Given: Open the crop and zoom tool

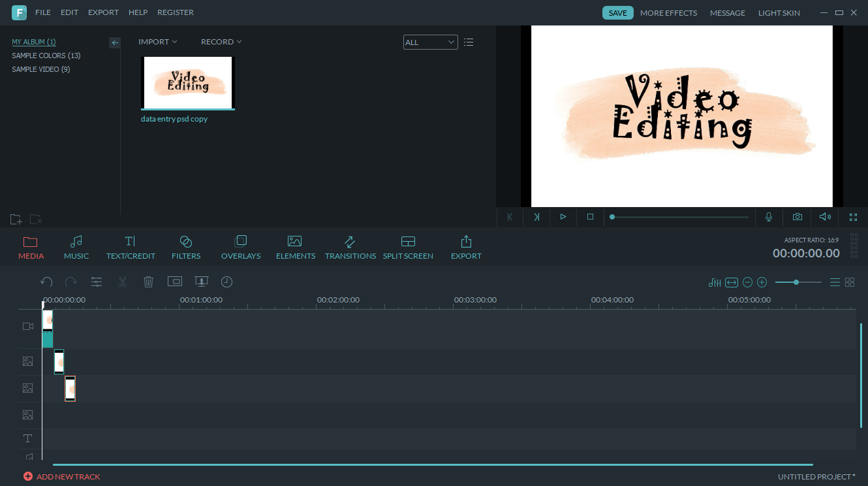Looking at the screenshot, I should click(174, 282).
